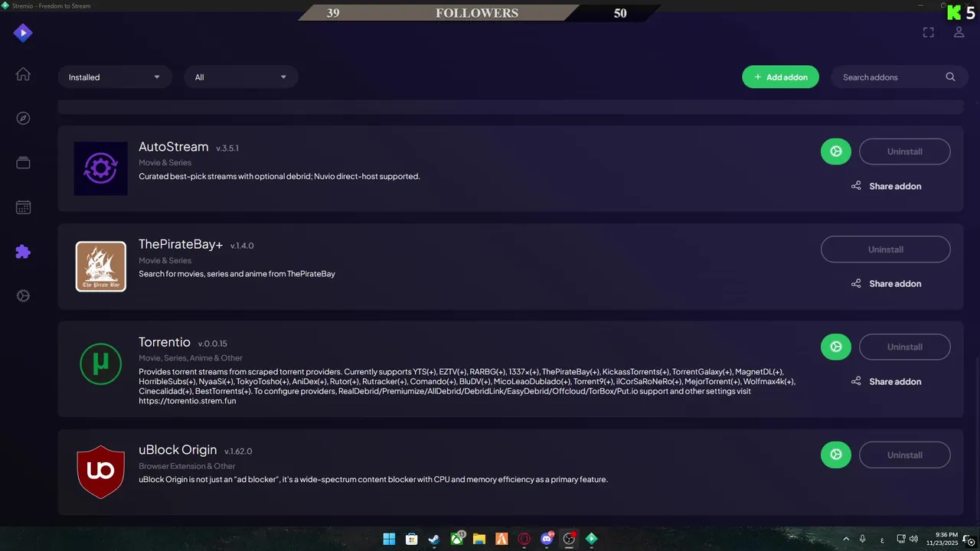Click the AutoStream addon logo
The width and height of the screenshot is (980, 551).
click(x=101, y=168)
